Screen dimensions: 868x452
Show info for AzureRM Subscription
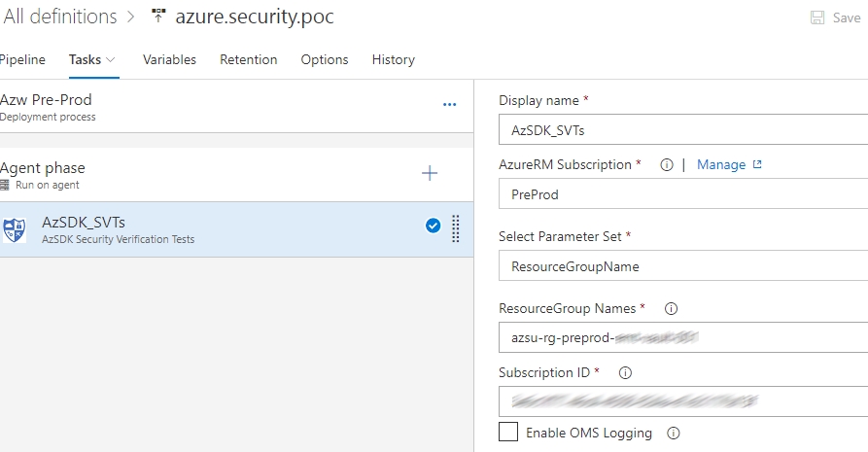tap(667, 165)
